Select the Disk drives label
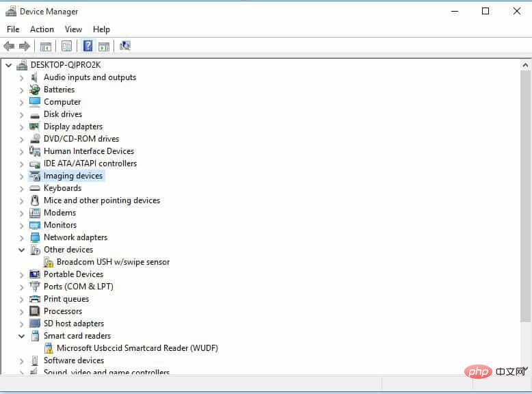Screen dimensions: 532x394 pyautogui.click(x=63, y=114)
